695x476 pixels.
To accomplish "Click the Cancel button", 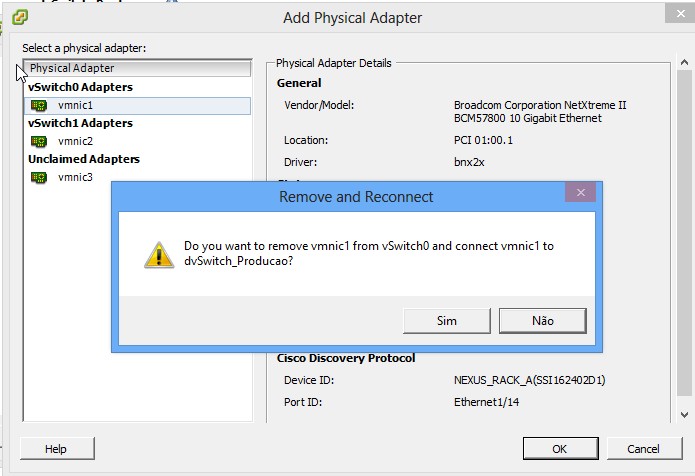I will click(634, 449).
